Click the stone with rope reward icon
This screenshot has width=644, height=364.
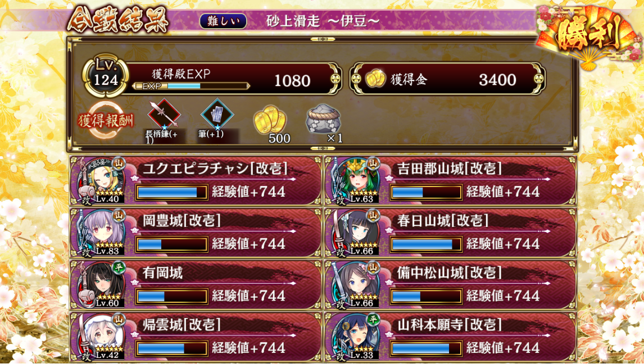point(323,119)
